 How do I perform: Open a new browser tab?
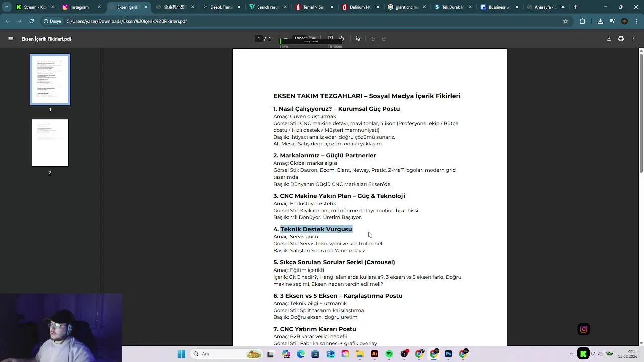point(575,7)
